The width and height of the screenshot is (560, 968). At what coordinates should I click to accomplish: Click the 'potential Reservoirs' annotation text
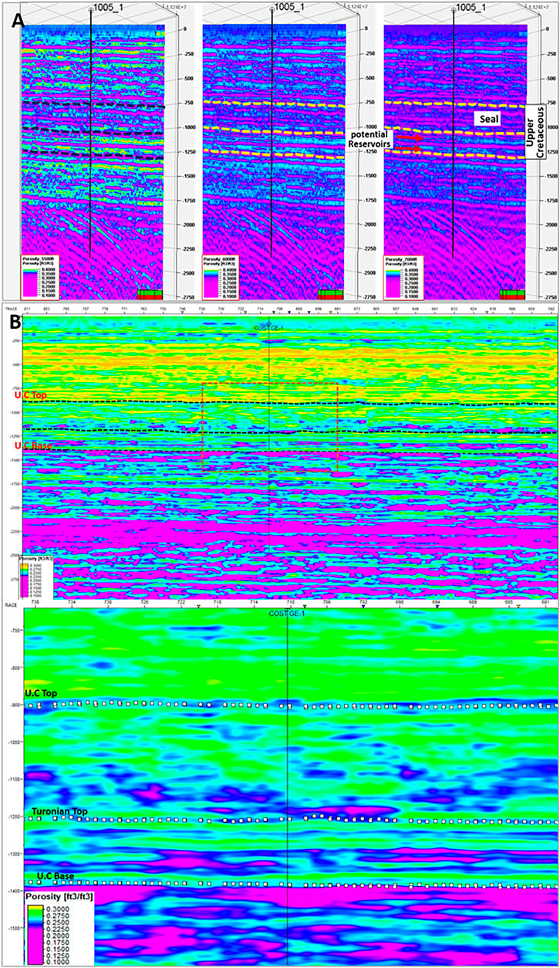[369, 140]
